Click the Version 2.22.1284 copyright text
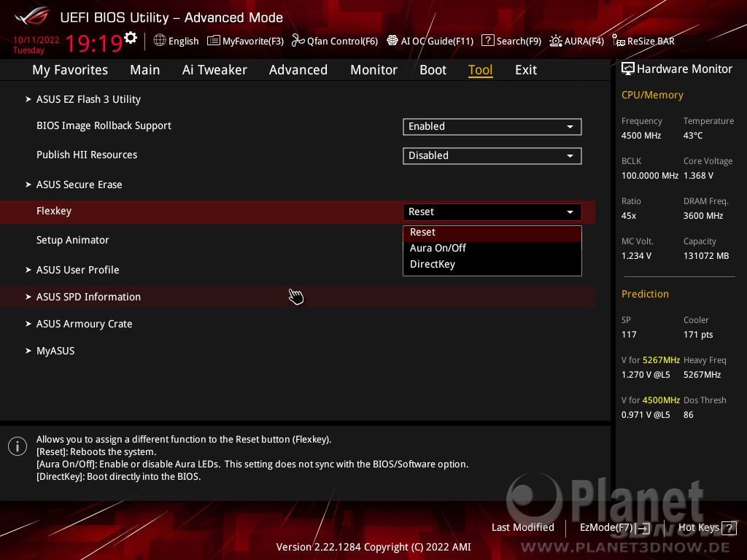This screenshot has width=747, height=560. click(x=373, y=547)
